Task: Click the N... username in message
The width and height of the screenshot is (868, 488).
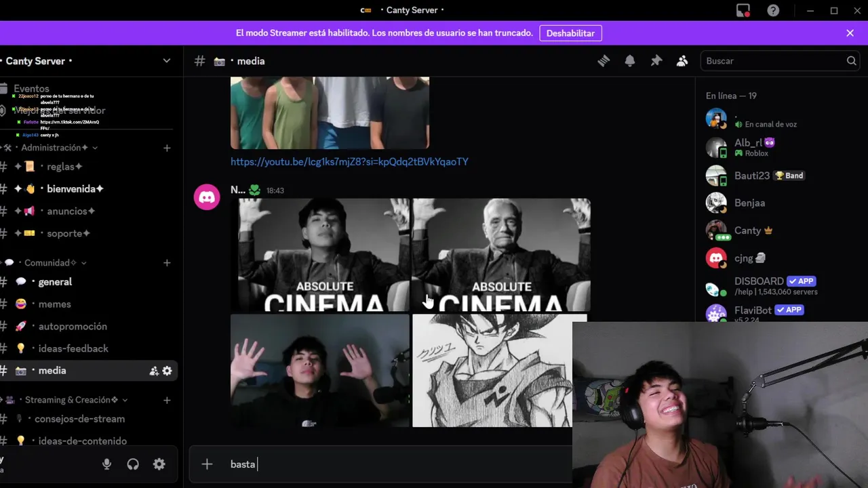Action: (238, 190)
